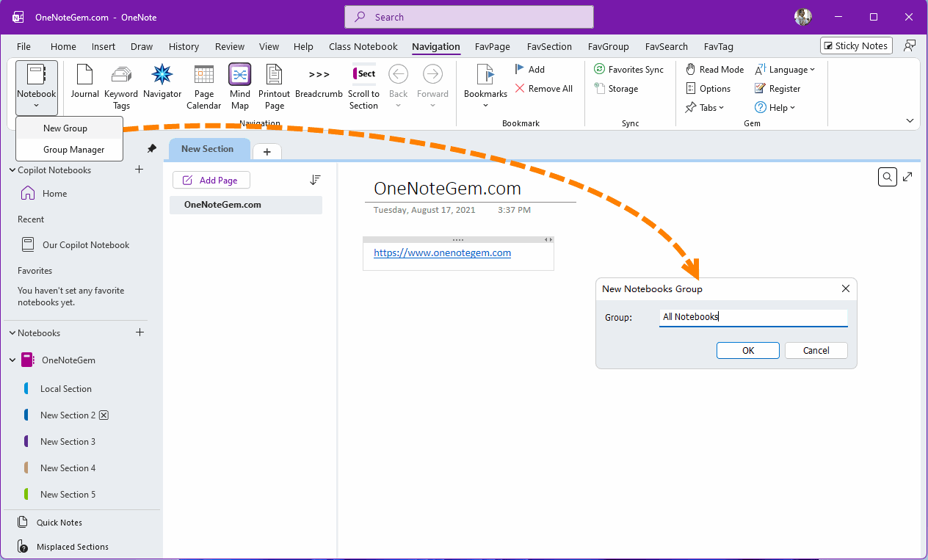This screenshot has width=928, height=560.
Task: Collapse the OneNoteGem notebook
Action: coord(12,360)
